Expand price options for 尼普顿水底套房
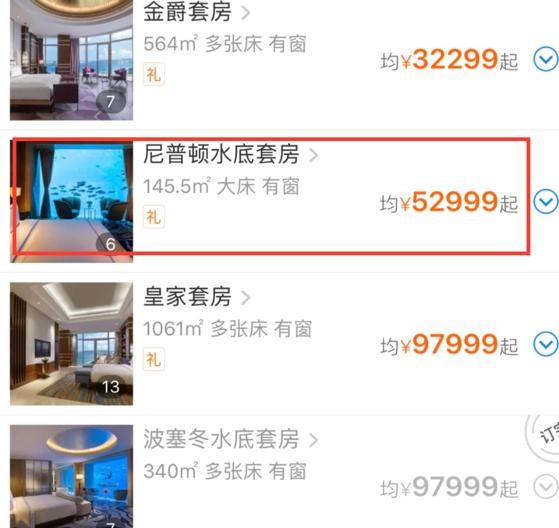Viewport: 559px width, 528px height. click(545, 202)
